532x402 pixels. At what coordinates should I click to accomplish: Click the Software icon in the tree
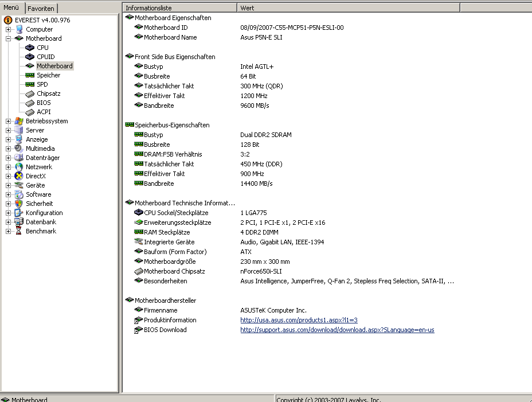point(19,194)
